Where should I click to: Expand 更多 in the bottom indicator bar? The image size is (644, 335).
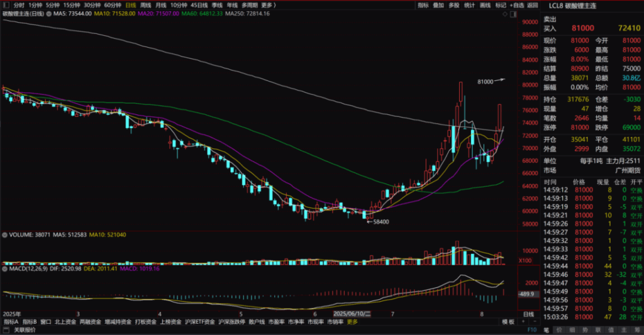[x=352, y=322]
